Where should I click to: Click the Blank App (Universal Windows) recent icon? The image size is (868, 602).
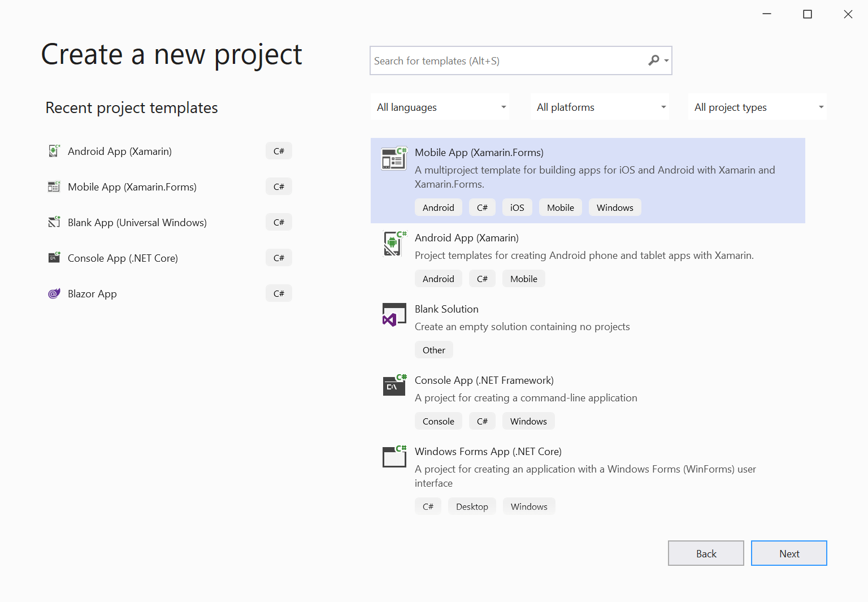(x=54, y=223)
